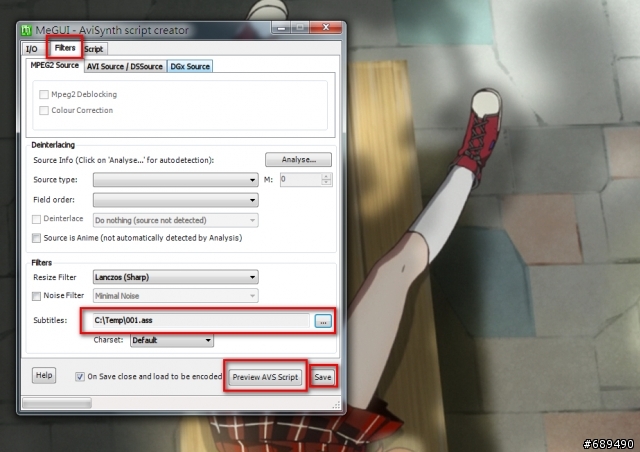Click the M value field
Screen dimensions: 640x452
click(301, 180)
